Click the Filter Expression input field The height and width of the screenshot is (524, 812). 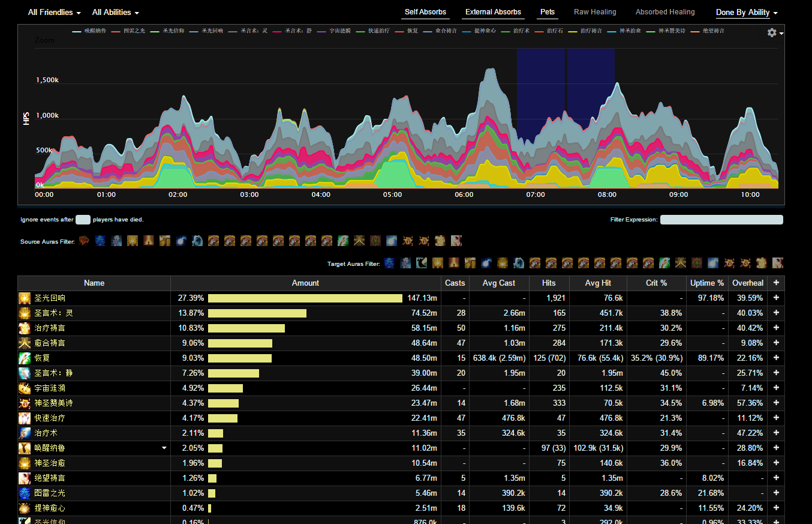pos(721,220)
